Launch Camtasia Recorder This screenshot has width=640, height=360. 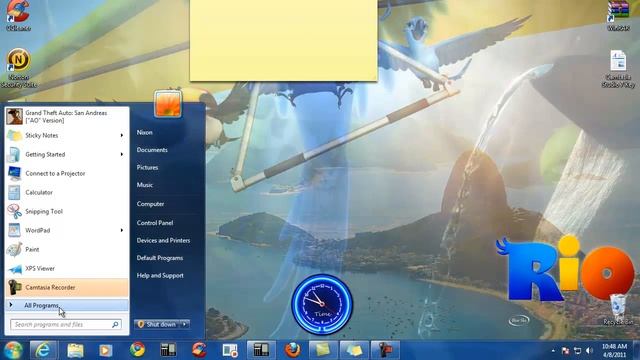point(67,287)
